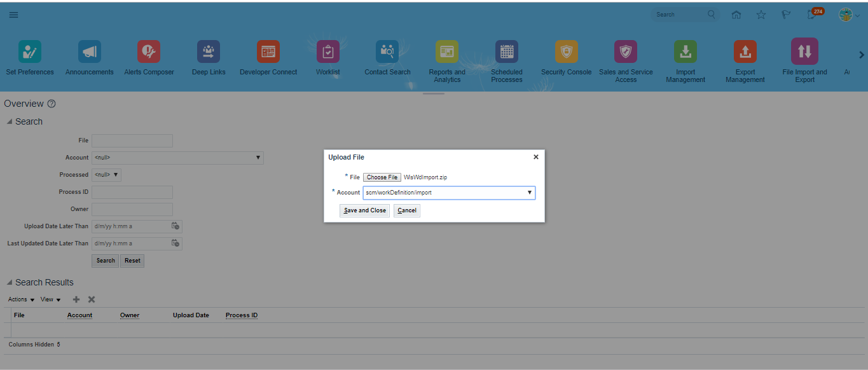Launch the Security Console

pos(565,51)
